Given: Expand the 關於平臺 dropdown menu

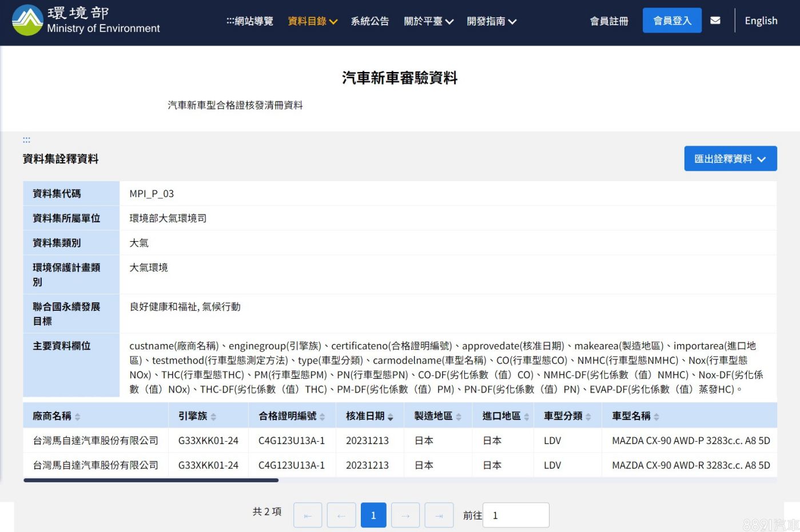Looking at the screenshot, I should click(428, 21).
